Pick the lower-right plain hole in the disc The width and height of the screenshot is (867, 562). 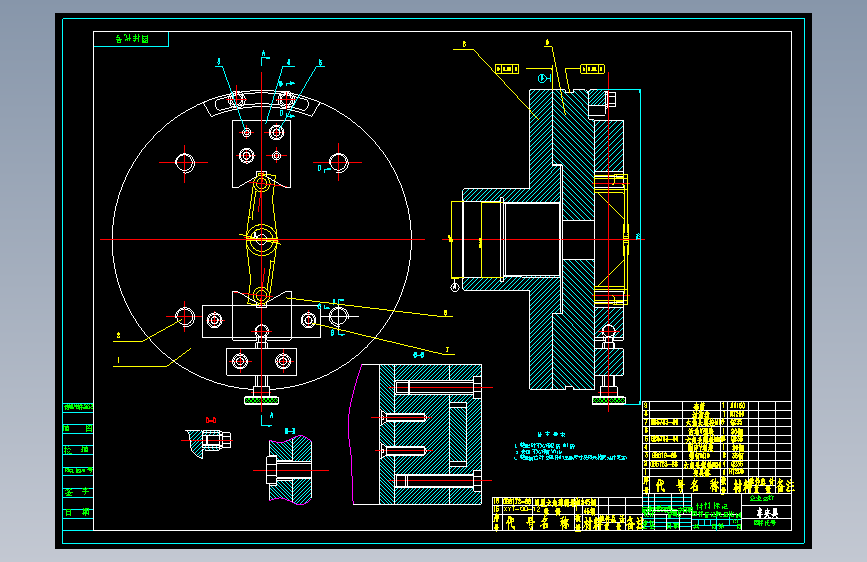tap(338, 317)
